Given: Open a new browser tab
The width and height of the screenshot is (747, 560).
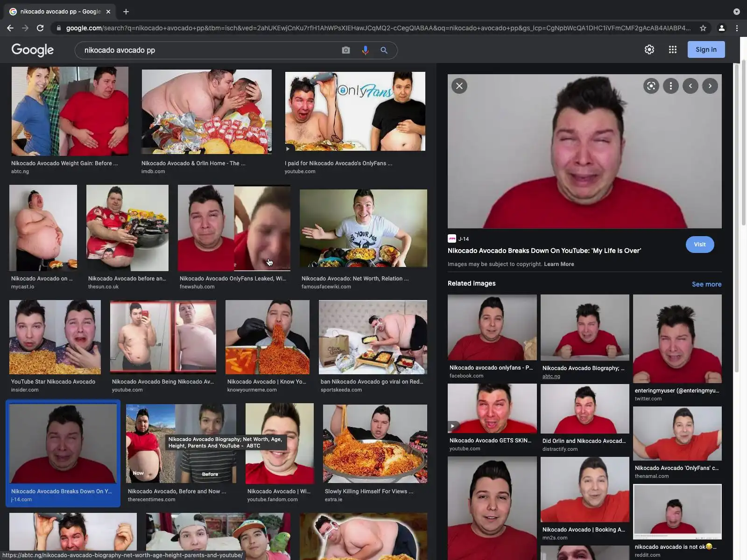Looking at the screenshot, I should point(126,12).
